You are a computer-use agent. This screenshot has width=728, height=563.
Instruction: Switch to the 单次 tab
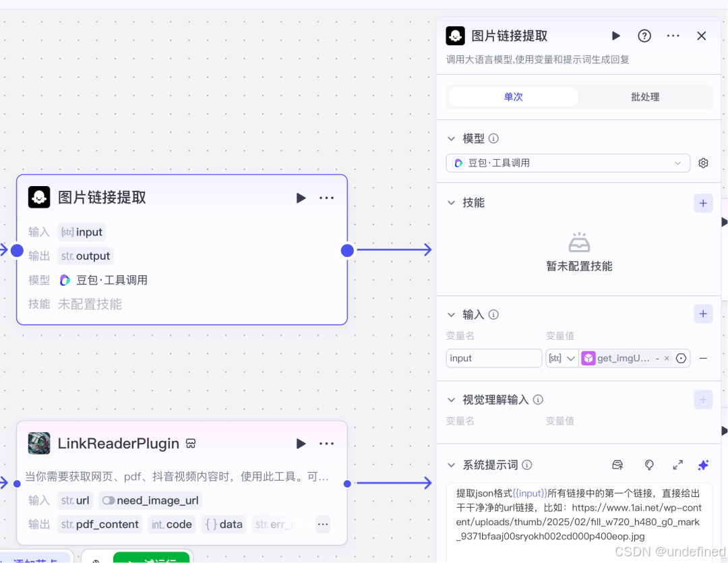pyautogui.click(x=514, y=97)
